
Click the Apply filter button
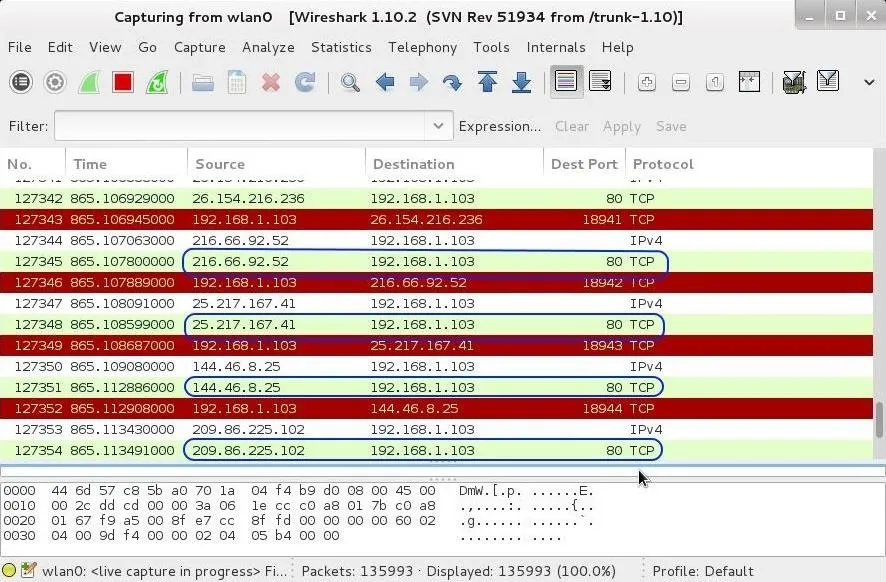pos(622,127)
